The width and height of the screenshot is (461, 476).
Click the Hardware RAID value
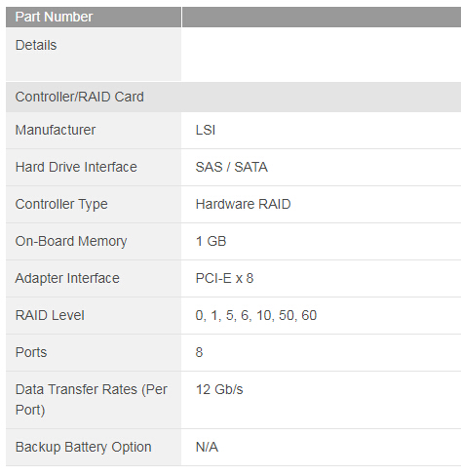tap(243, 204)
